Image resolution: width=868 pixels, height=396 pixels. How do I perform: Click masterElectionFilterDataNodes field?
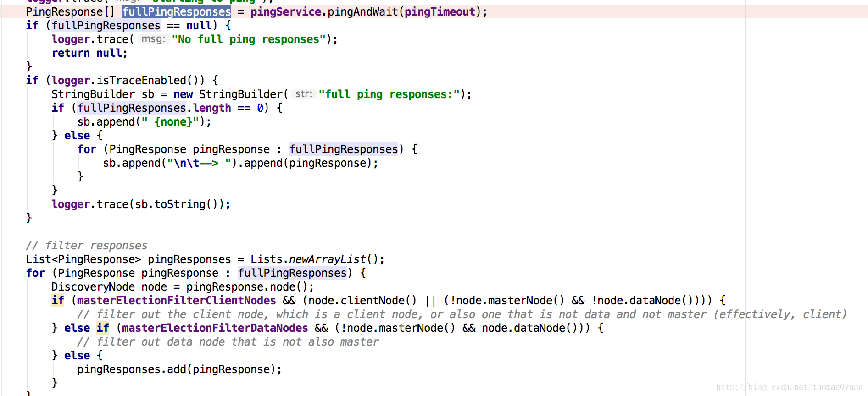[x=215, y=328]
